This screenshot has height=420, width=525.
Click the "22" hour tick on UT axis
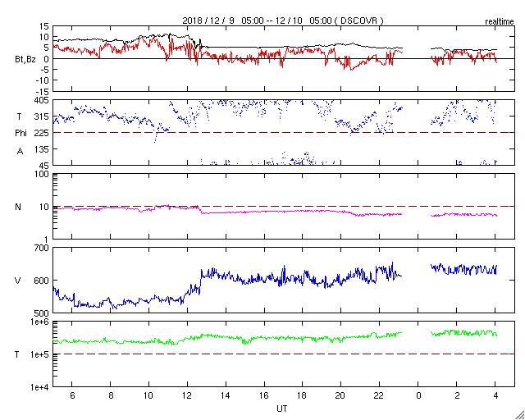point(379,395)
